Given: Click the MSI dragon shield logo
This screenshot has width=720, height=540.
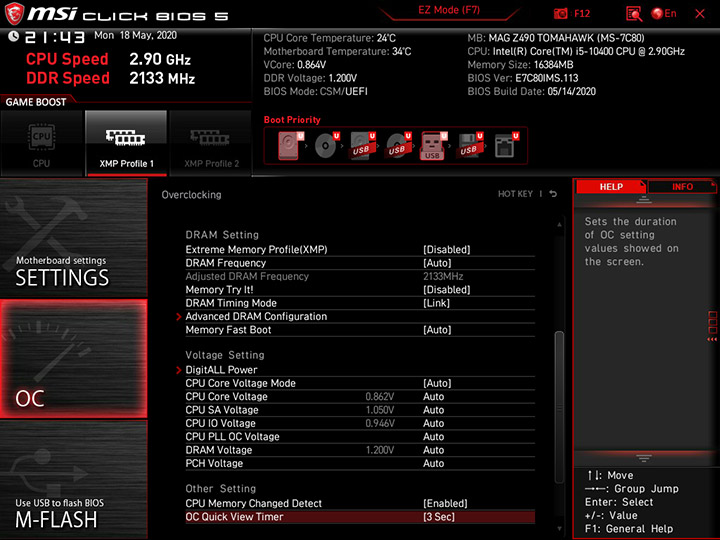Looking at the screenshot, I should (14, 14).
